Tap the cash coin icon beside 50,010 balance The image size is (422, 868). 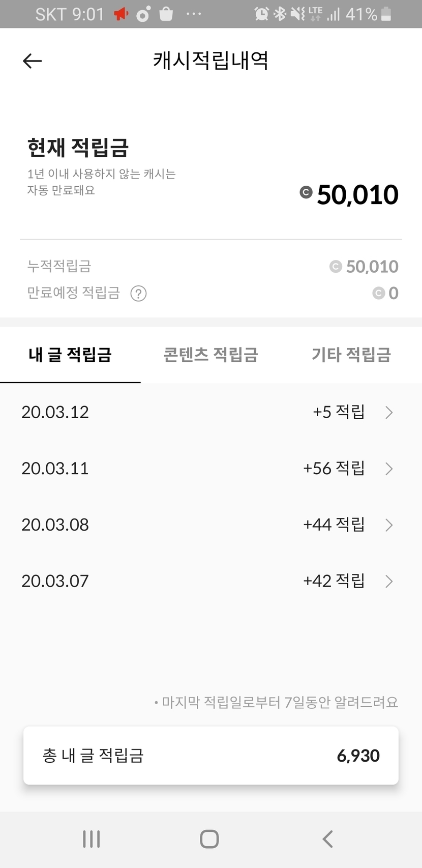coord(306,192)
